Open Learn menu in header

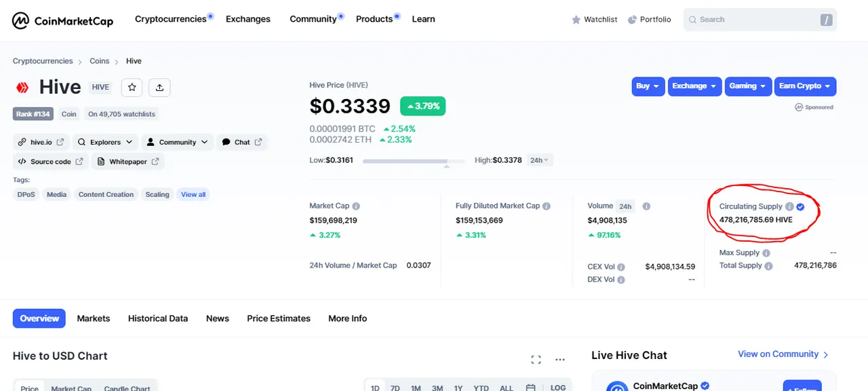(x=423, y=19)
